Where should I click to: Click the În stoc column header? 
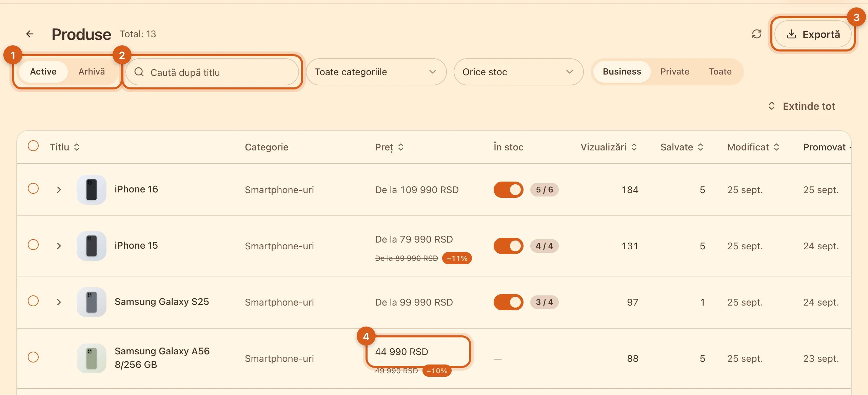(509, 147)
